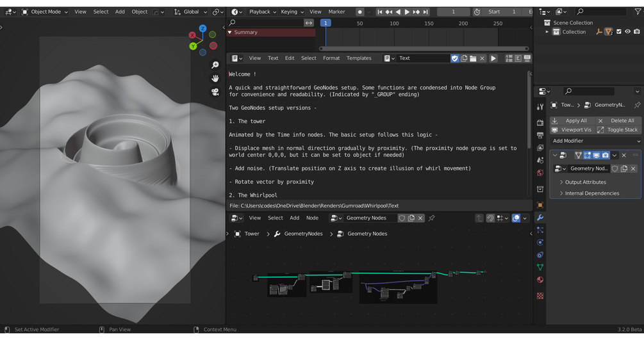Open Object Mode dropdown in viewport

(x=44, y=12)
